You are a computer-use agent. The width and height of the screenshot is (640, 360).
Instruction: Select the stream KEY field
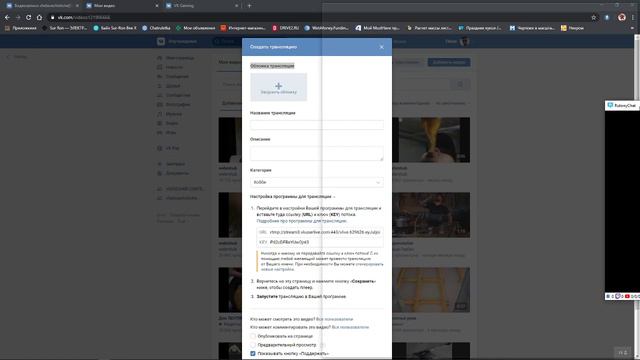[x=320, y=242]
